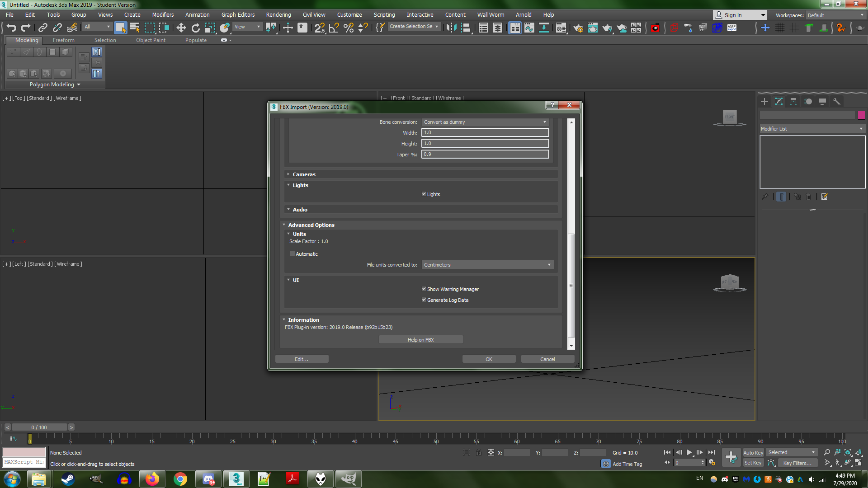Expand the Cameras section

[x=288, y=174]
